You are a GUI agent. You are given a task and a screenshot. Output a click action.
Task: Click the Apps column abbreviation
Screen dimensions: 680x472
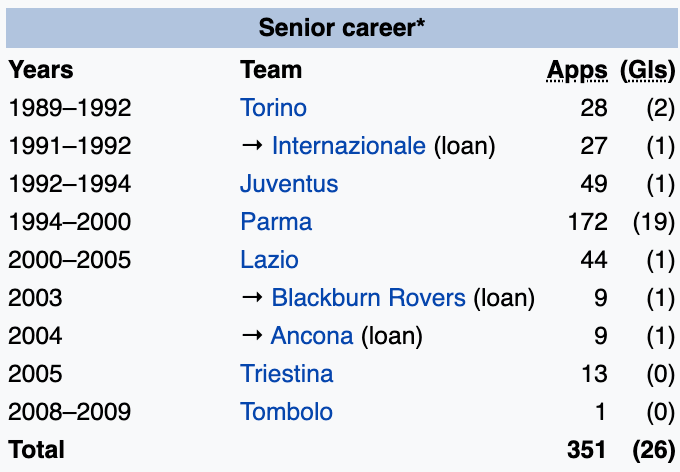577,70
